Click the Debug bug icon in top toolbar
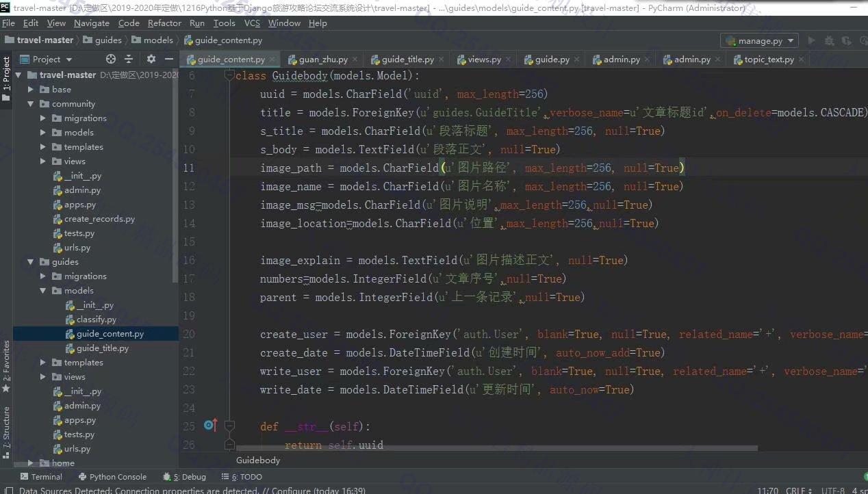 click(x=830, y=40)
